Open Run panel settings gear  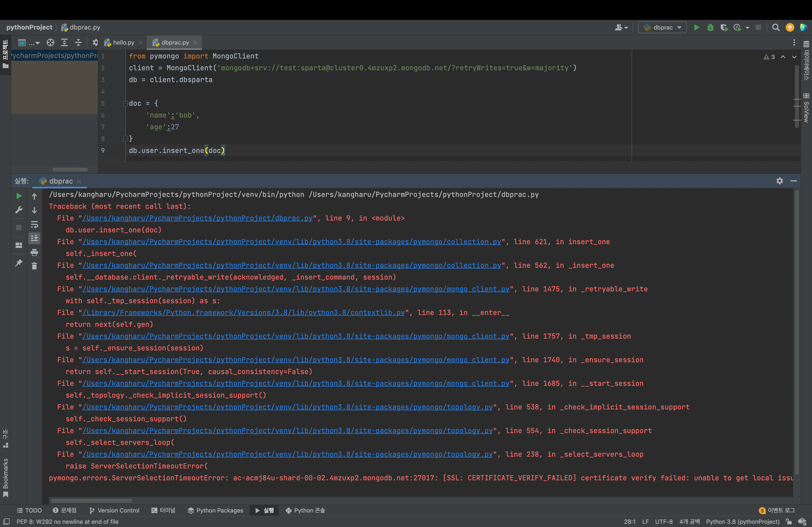(x=780, y=181)
